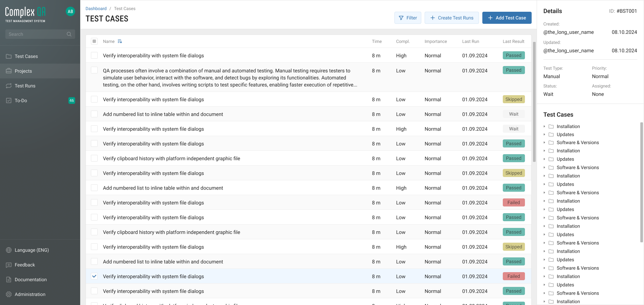
Task: Click the sort icon beside the Name column
Action: click(x=120, y=42)
